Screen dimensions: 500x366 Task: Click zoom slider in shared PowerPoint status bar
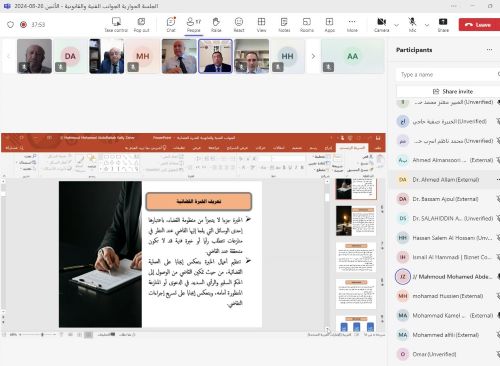point(41,334)
